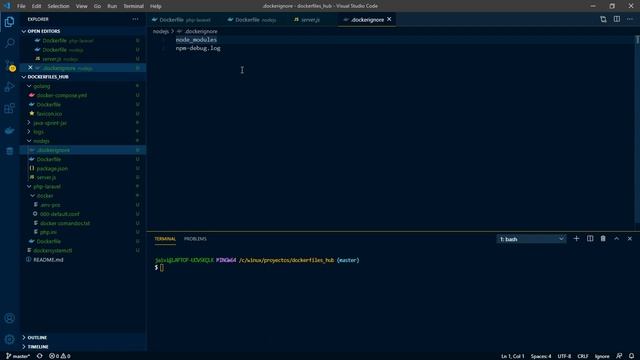
Task: Open the Help menu
Action: coord(156,6)
